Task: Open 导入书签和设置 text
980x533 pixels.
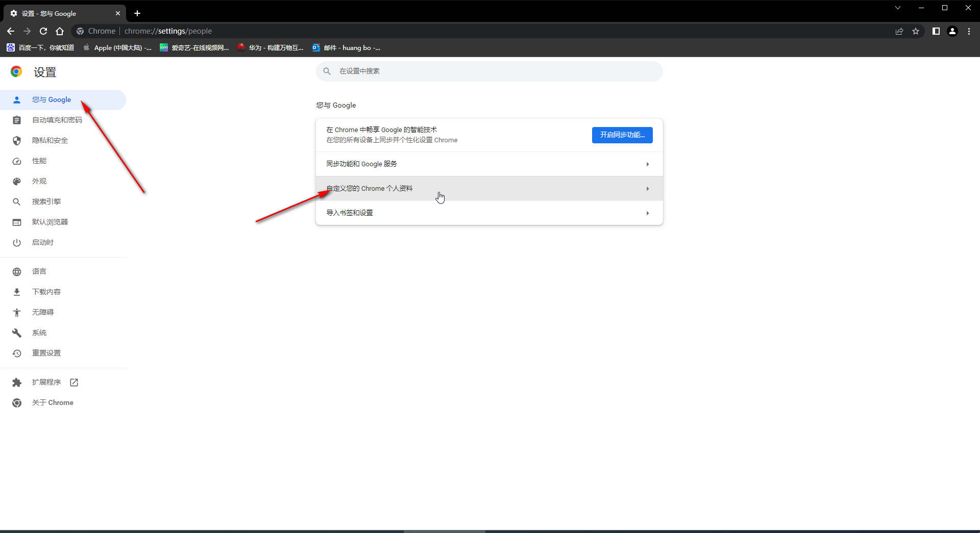Action: [x=350, y=213]
